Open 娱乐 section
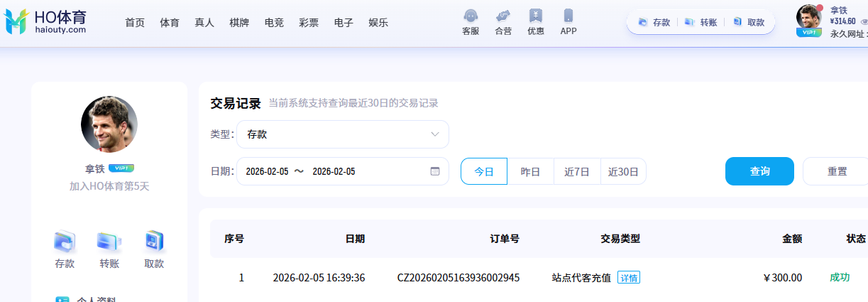 [378, 23]
